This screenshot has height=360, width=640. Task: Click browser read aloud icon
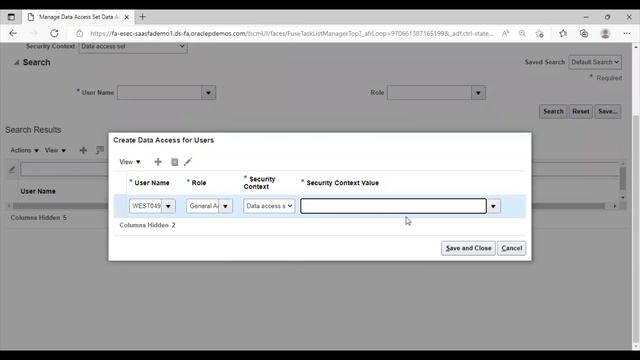505,33
